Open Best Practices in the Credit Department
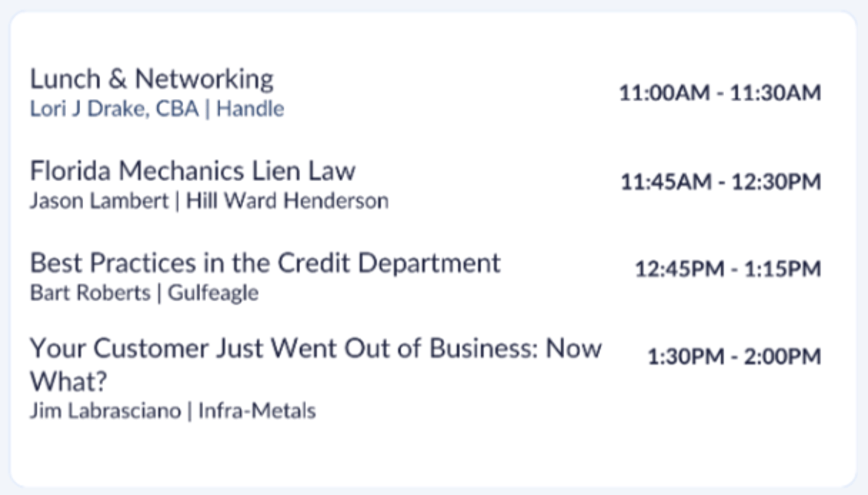The image size is (868, 495). tap(265, 263)
